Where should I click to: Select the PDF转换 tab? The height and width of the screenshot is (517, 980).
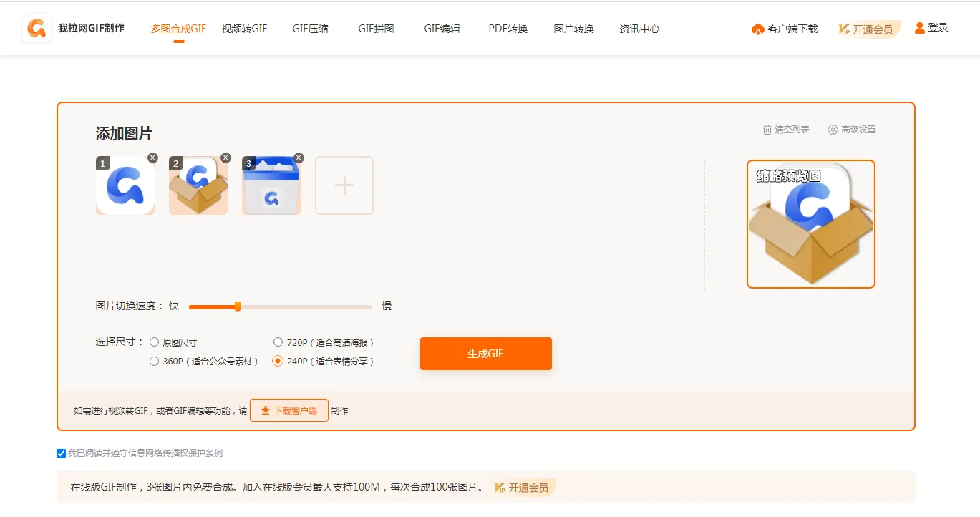(508, 29)
